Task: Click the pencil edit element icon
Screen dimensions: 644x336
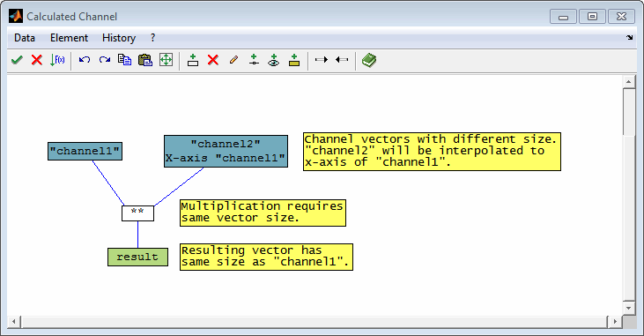Action: point(233,60)
